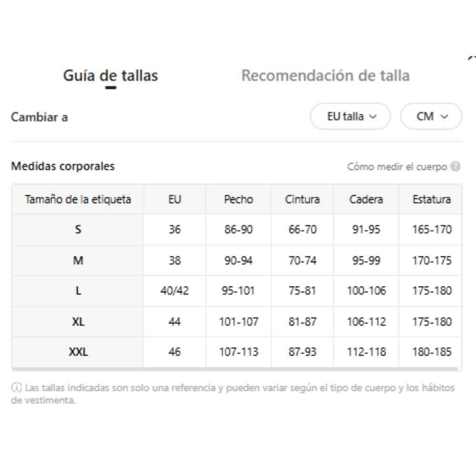Select the M size row label

click(78, 260)
